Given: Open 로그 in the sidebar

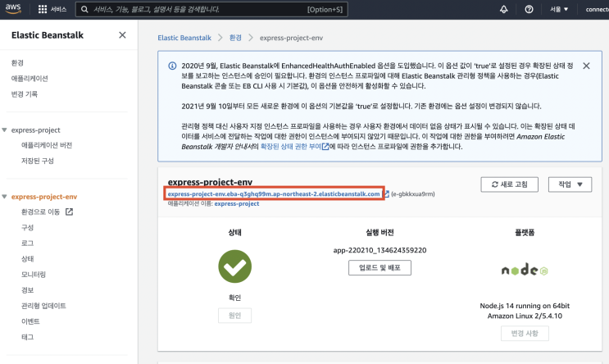Looking at the screenshot, I should click(27, 243).
